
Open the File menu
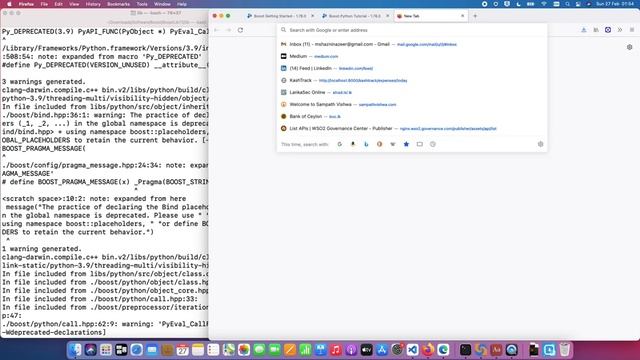44,4
